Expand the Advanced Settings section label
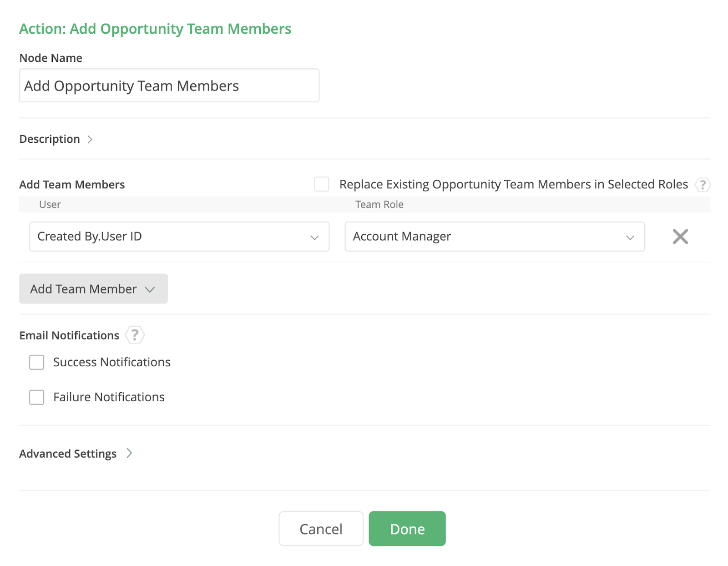Screen dimensions: 728x566 click(68, 454)
